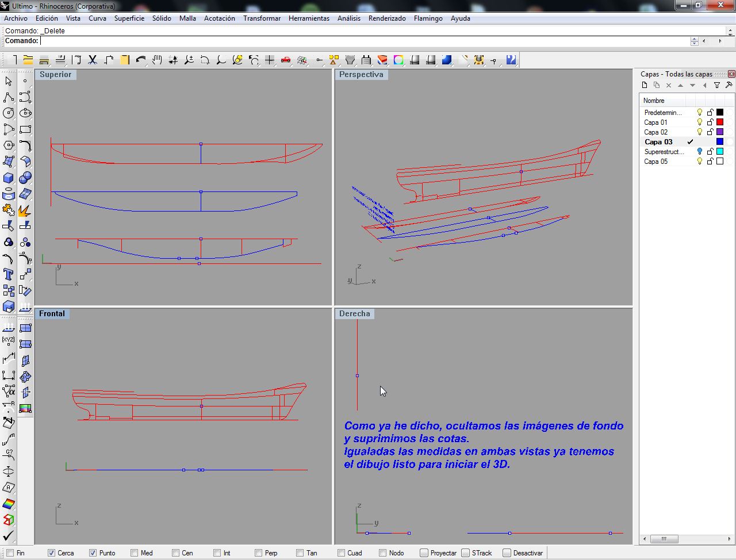Click the Undo arrow icon
This screenshot has width=736, height=560.
click(x=141, y=60)
